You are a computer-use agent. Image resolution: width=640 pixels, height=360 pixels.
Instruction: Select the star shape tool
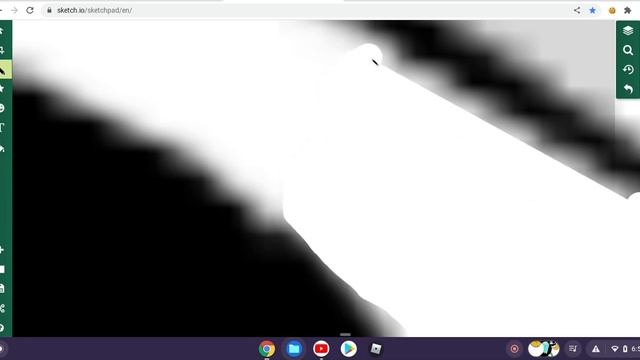pos(2,89)
